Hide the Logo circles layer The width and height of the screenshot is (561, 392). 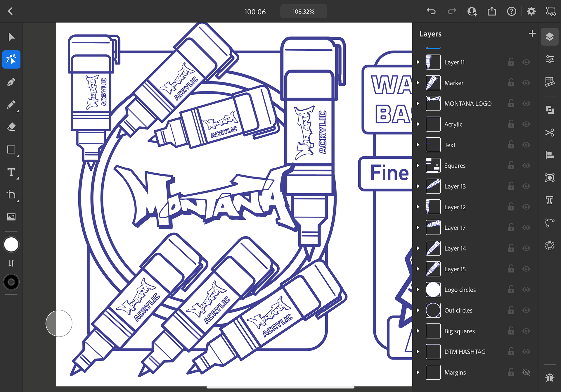click(526, 289)
